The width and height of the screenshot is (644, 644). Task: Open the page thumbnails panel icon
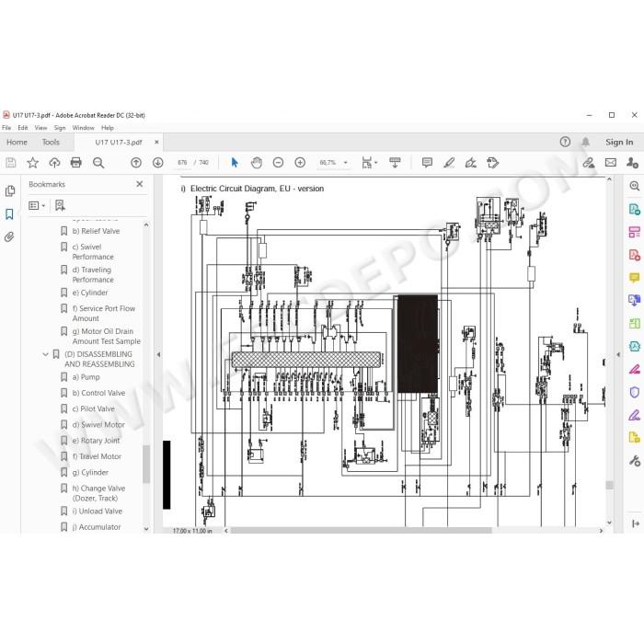(10, 191)
